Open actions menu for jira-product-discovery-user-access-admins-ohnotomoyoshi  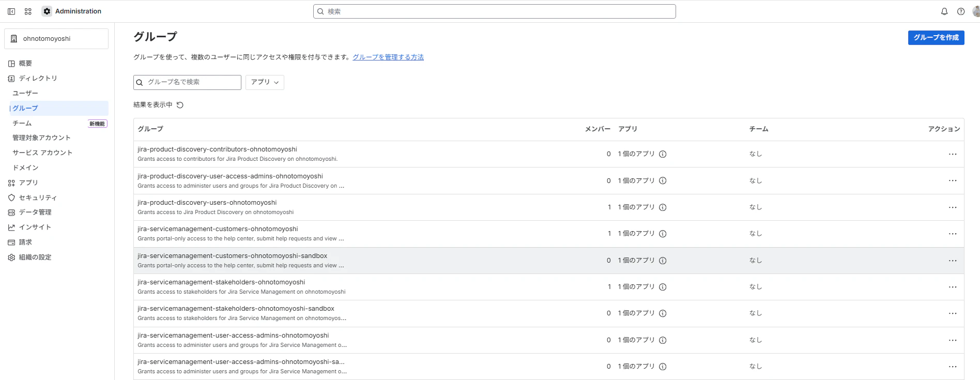[x=953, y=180]
